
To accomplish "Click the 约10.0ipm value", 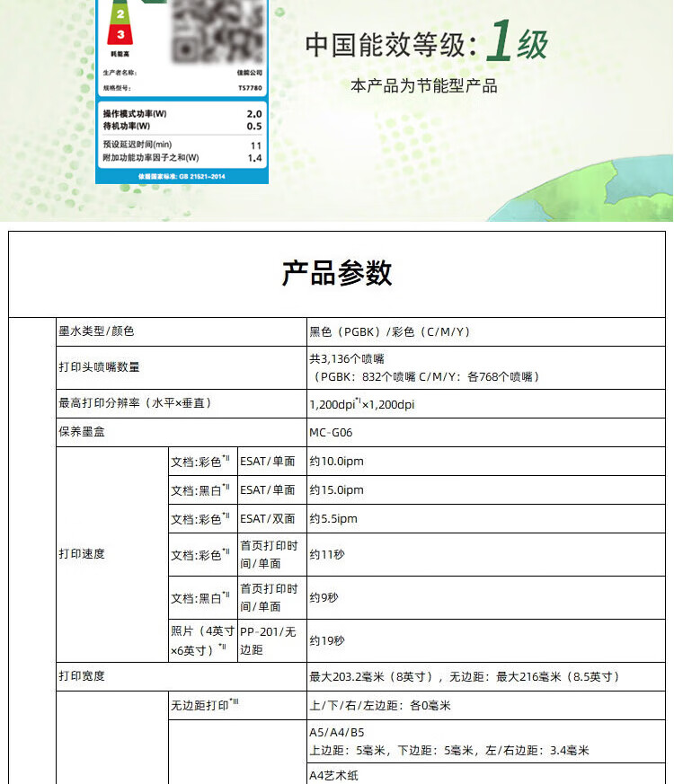I will coord(336,461).
